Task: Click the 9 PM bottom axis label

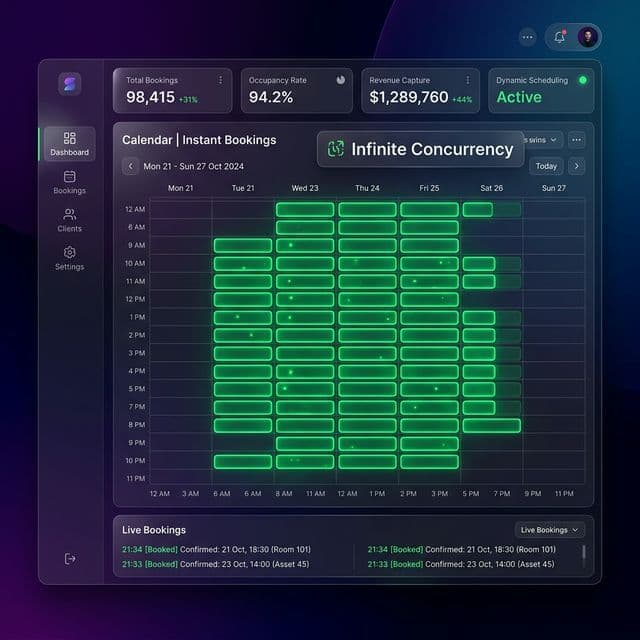Action: point(533,493)
